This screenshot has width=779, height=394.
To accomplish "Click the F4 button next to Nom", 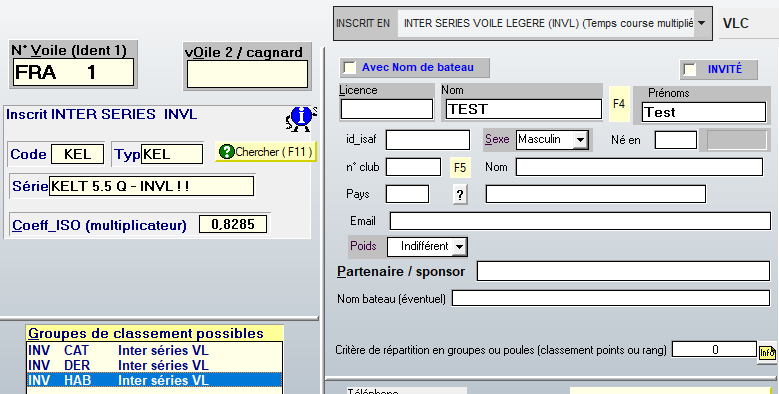I will [619, 104].
